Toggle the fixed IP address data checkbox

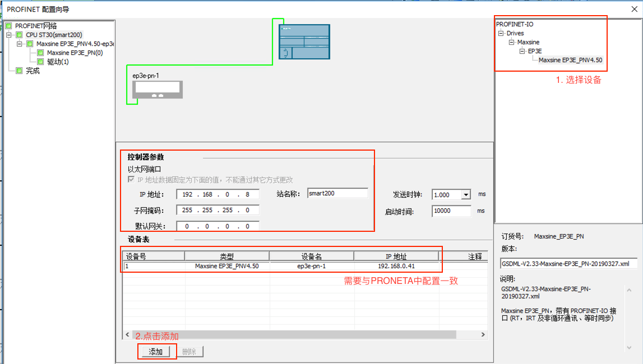click(132, 180)
